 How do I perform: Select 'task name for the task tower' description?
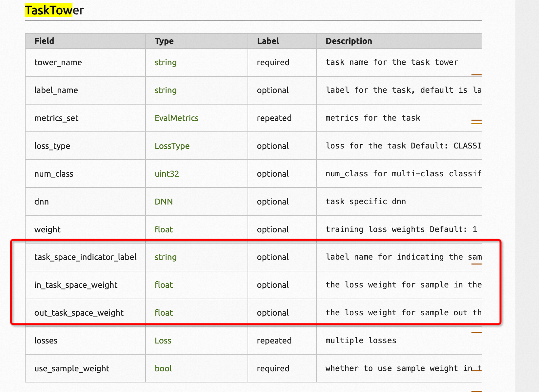pos(392,62)
